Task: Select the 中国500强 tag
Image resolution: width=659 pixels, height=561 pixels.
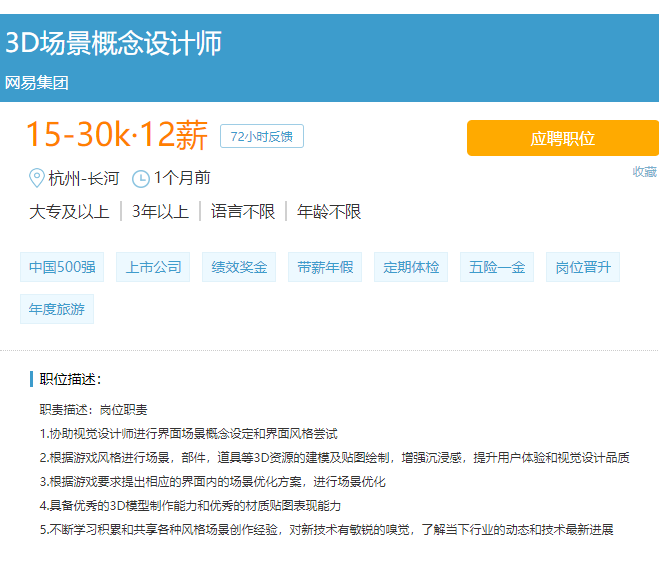Action: pyautogui.click(x=62, y=267)
